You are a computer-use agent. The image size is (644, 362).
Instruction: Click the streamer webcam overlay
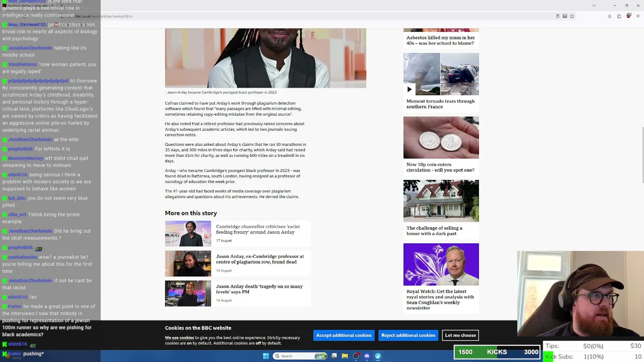point(581,295)
